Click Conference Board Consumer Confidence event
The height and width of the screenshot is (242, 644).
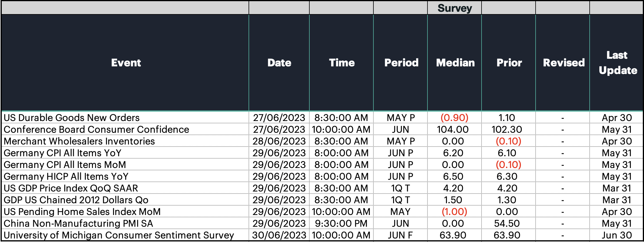coord(96,129)
